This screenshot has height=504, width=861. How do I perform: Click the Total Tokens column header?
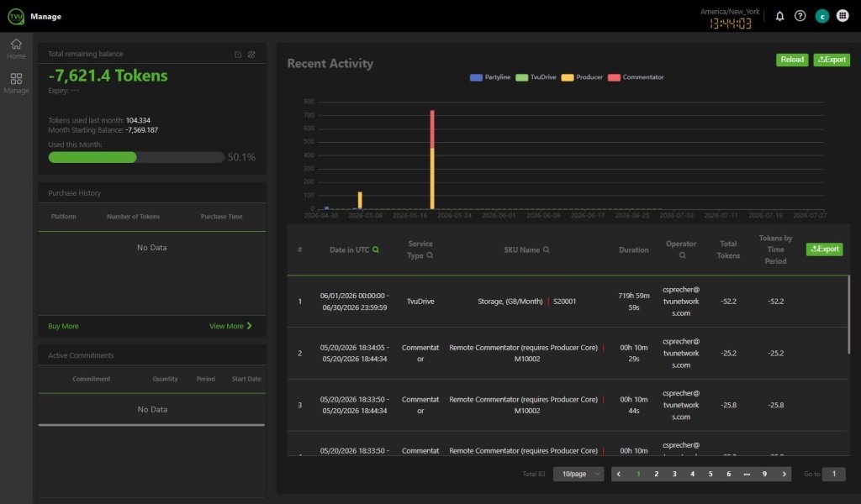pyautogui.click(x=728, y=249)
